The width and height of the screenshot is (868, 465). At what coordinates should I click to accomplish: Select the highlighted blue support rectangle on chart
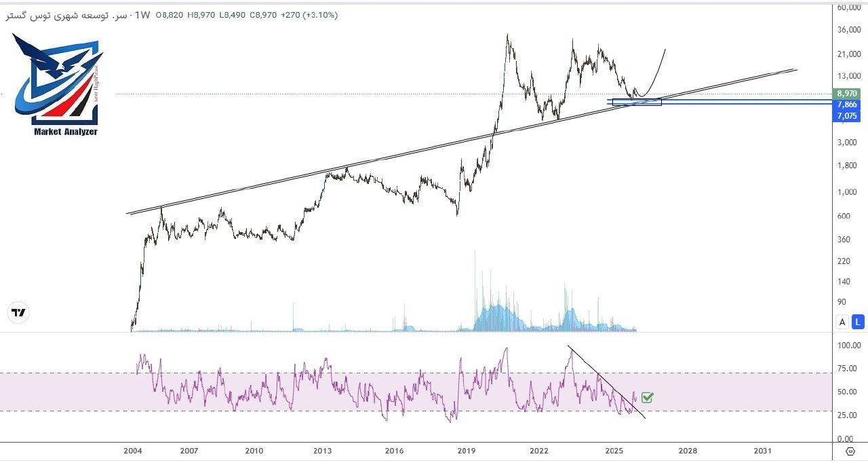pyautogui.click(x=636, y=102)
